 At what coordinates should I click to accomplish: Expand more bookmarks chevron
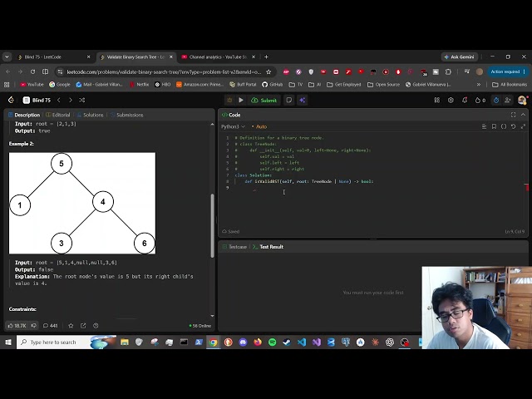click(479, 84)
